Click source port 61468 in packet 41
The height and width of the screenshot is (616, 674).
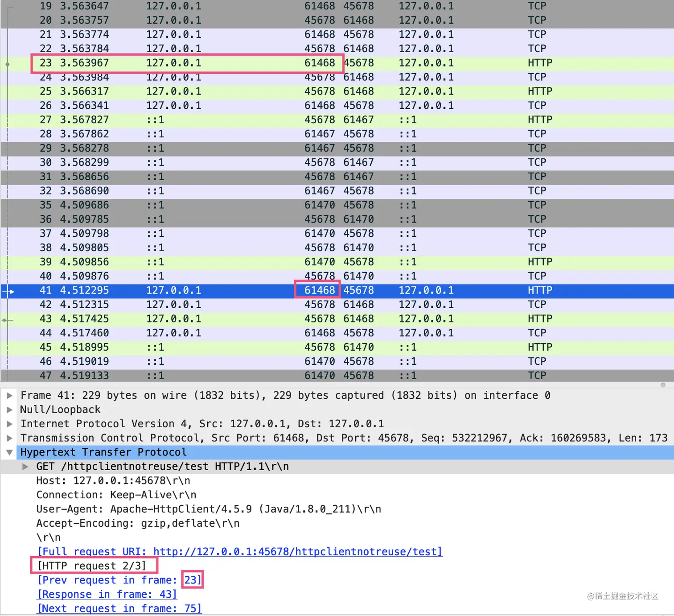320,290
